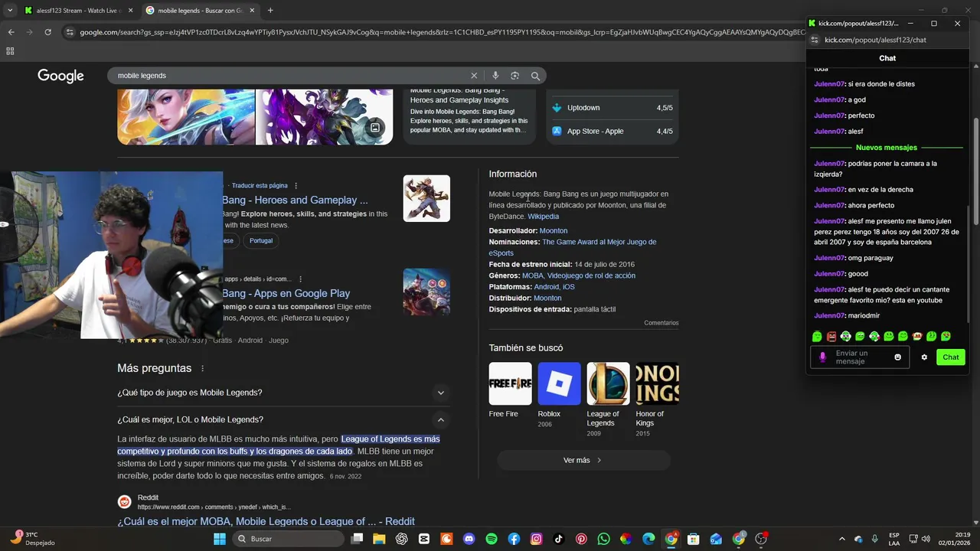Viewport: 980px width, 551px height.
Task: Open a new Chrome tab
Action: click(x=270, y=10)
